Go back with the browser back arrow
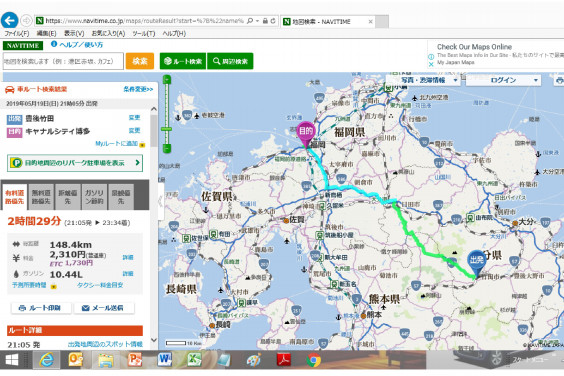The height and width of the screenshot is (376, 564). click(x=10, y=21)
